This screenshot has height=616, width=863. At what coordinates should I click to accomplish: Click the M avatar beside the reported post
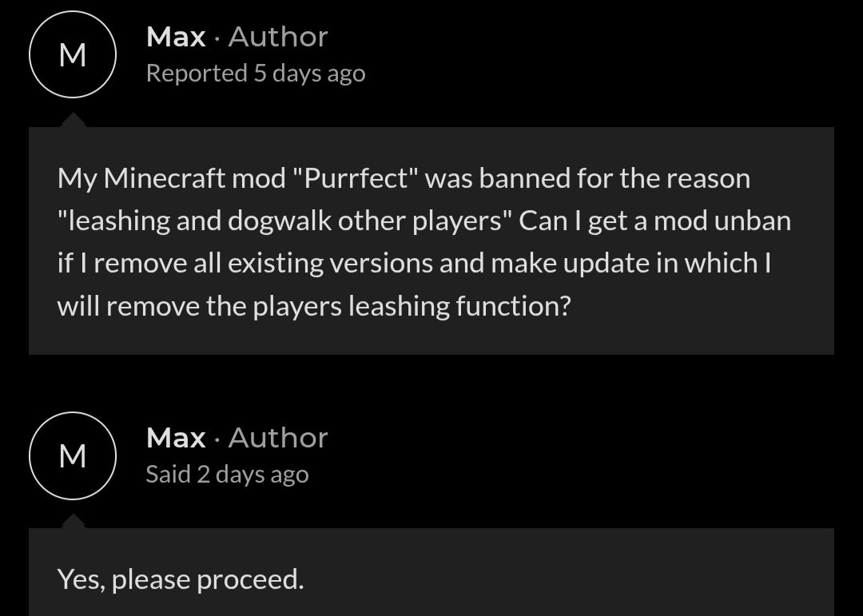(73, 55)
